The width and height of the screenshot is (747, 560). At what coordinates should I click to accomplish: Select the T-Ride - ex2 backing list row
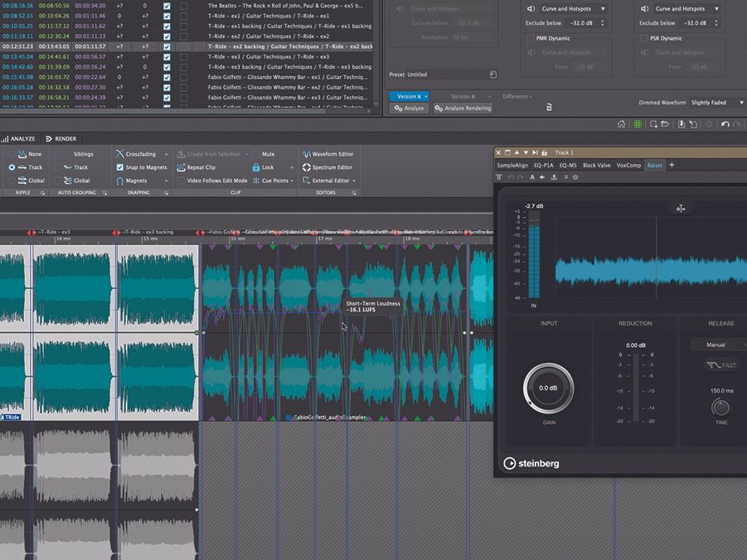(187, 46)
